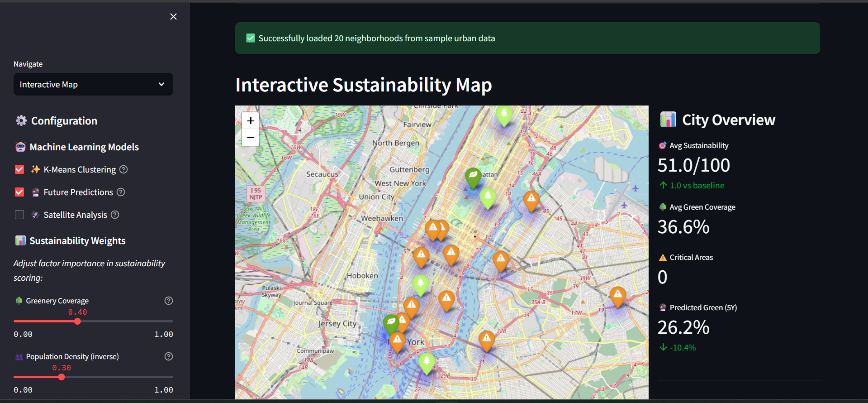
Task: Click the '26.2%' predicted green value
Action: click(683, 327)
